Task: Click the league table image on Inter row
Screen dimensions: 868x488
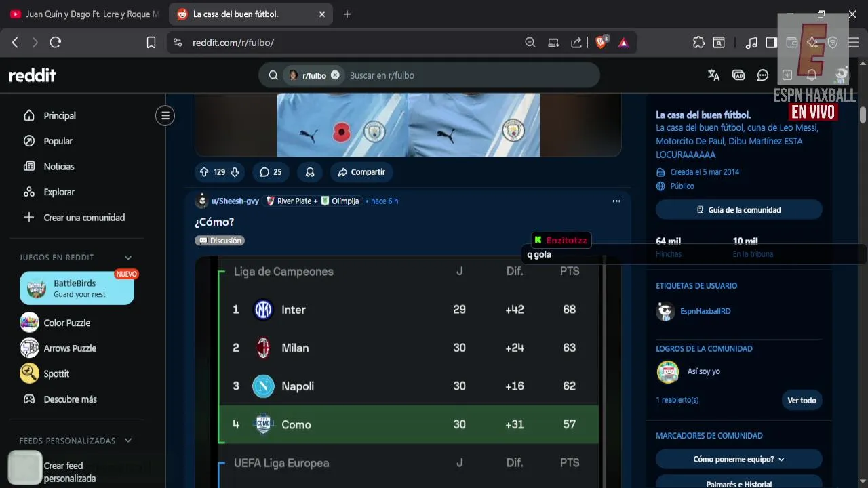Action: click(x=408, y=310)
